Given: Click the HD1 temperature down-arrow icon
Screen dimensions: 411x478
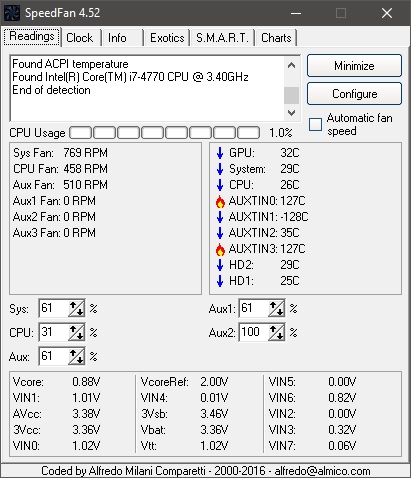Looking at the screenshot, I should point(220,281).
